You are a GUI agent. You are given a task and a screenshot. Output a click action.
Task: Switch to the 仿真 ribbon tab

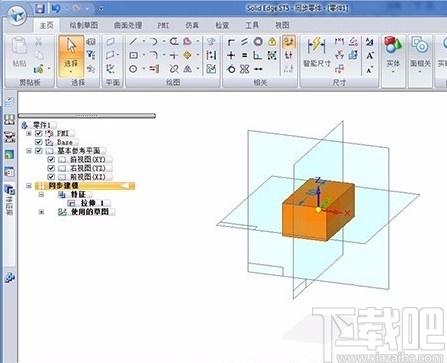pyautogui.click(x=192, y=25)
